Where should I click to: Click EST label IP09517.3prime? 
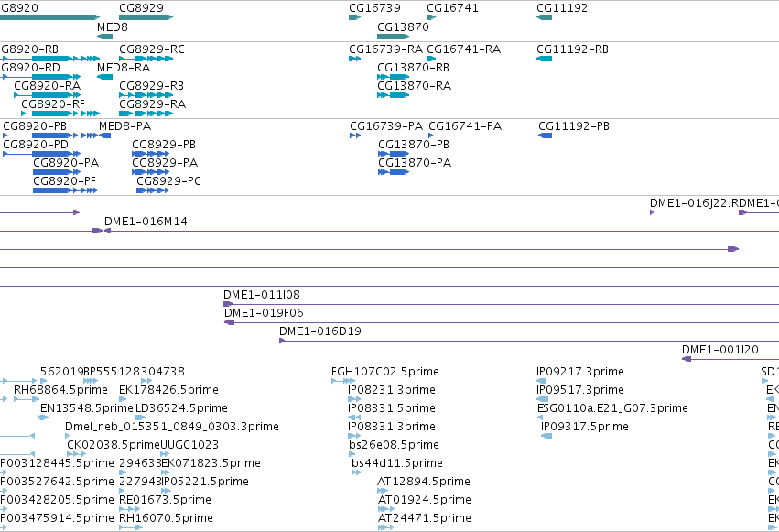[580, 390]
